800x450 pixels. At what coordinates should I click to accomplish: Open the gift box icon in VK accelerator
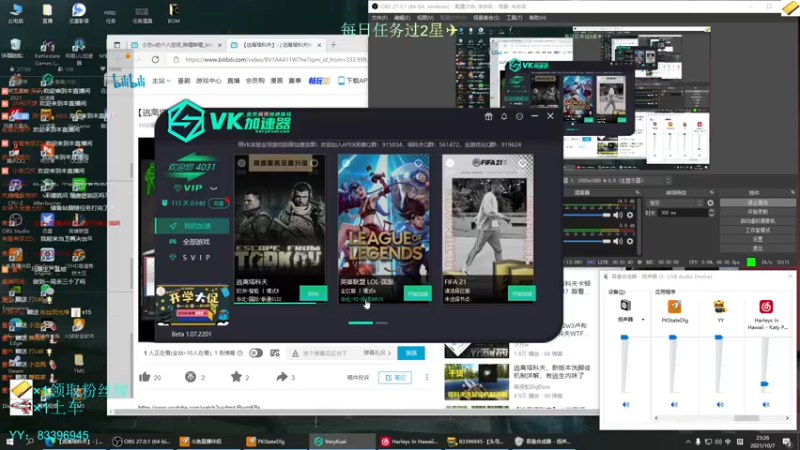(488, 116)
